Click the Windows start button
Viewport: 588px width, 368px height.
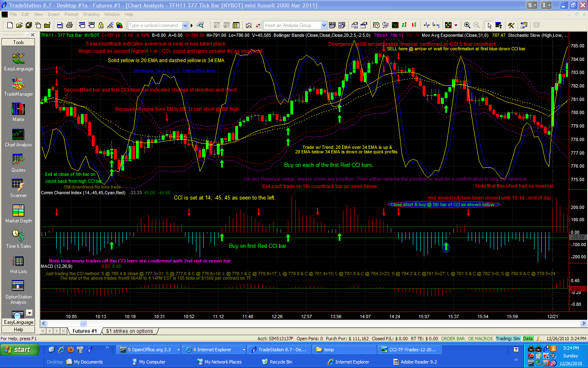[19, 350]
